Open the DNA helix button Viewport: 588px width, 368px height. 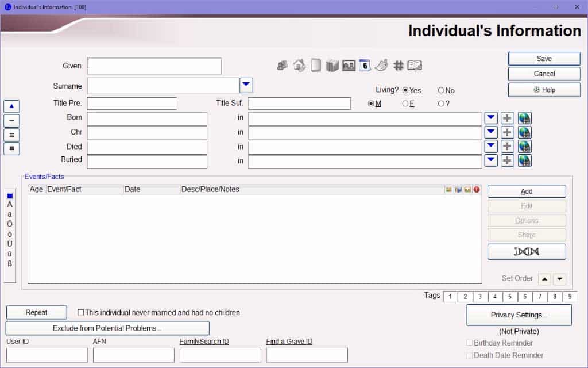526,252
